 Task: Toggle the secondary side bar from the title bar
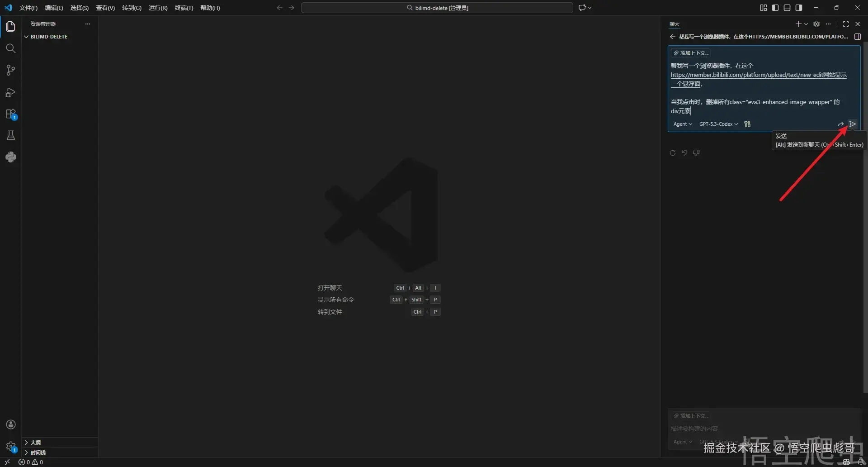pyautogui.click(x=799, y=8)
